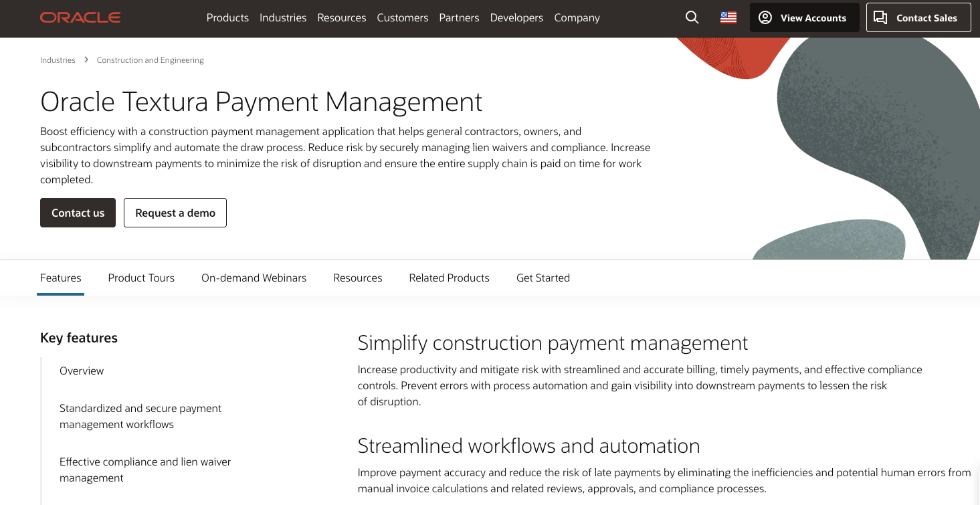The height and width of the screenshot is (505, 980).
Task: Click the Contact Sales chat icon
Action: (x=881, y=18)
